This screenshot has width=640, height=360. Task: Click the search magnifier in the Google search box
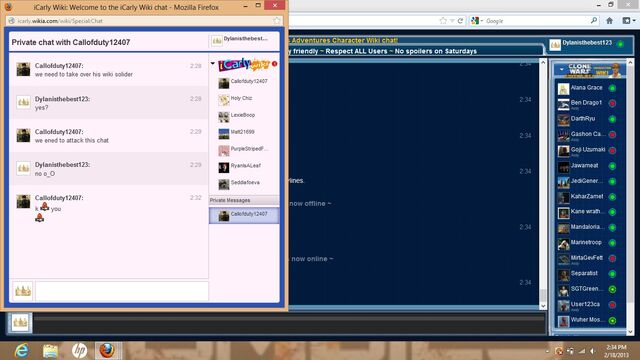(593, 20)
